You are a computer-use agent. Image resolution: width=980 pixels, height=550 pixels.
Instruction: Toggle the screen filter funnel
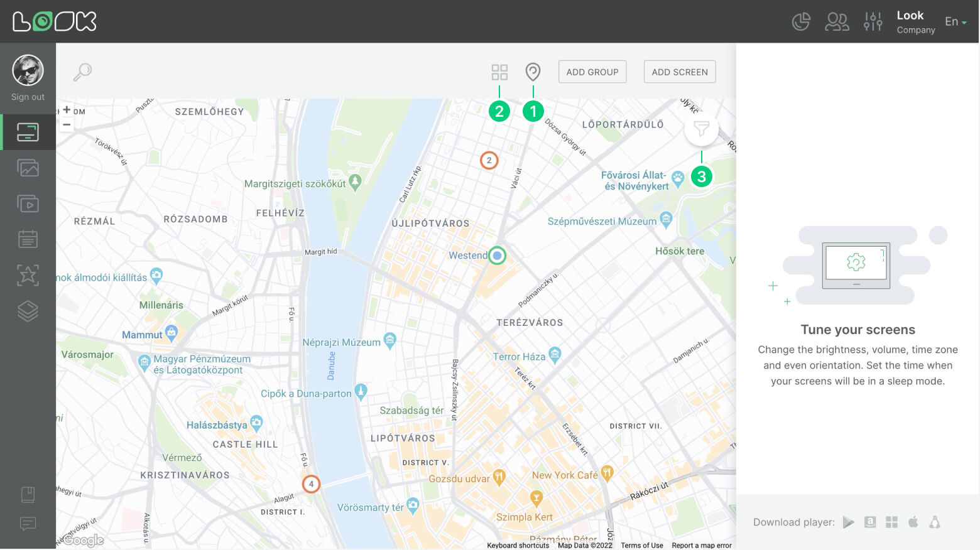click(701, 128)
